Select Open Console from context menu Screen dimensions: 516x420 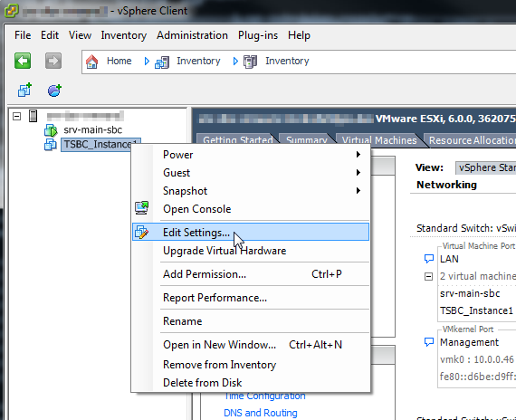251,209
